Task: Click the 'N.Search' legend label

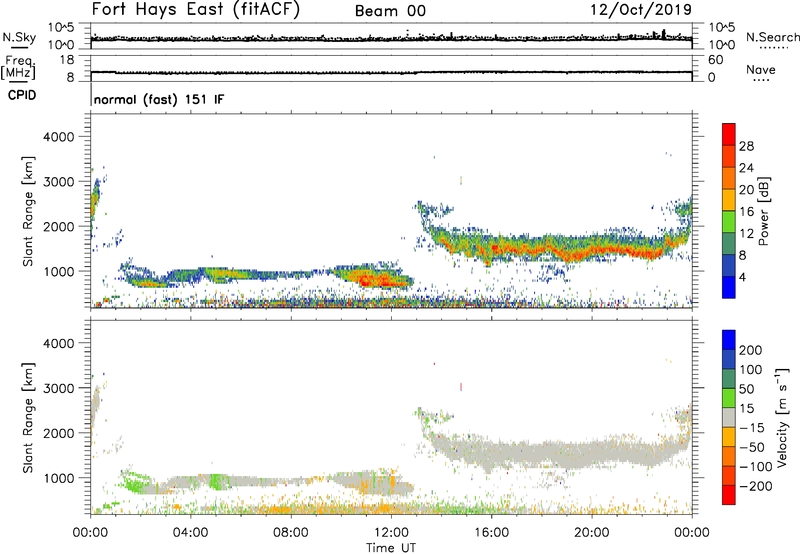Action: pos(772,37)
